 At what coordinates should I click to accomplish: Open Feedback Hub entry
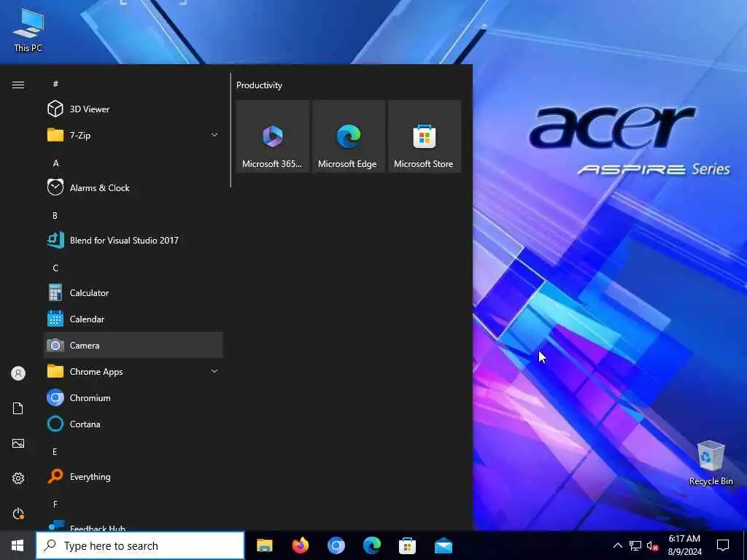point(133,525)
